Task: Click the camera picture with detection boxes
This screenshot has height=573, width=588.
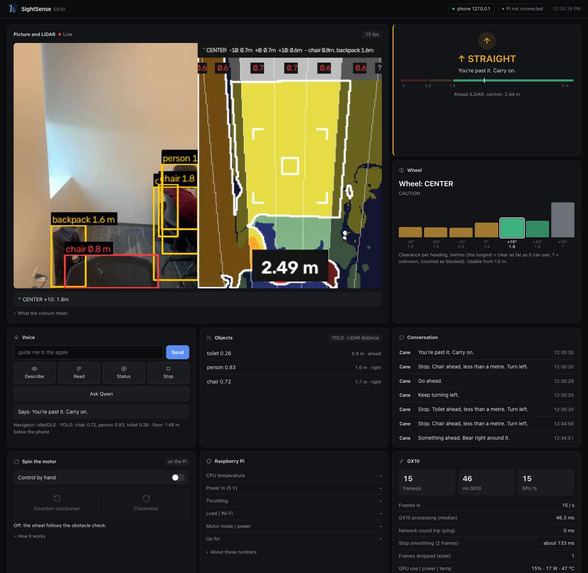Action: [x=106, y=165]
